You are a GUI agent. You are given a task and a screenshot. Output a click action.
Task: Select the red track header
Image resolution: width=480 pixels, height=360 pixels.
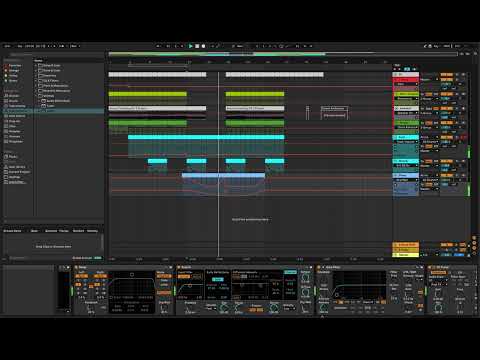pos(406,80)
